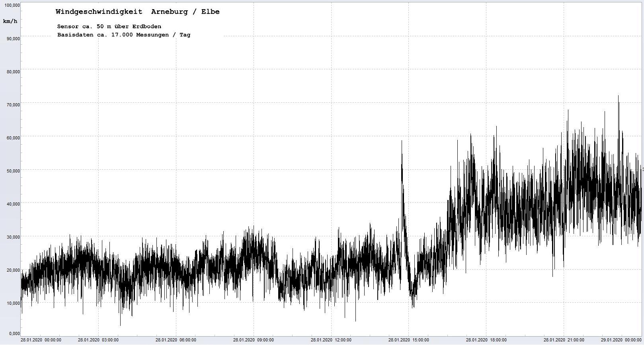Click the 30,000 y-axis tick label
Viewport: 644px width, 345px height.
13,237
